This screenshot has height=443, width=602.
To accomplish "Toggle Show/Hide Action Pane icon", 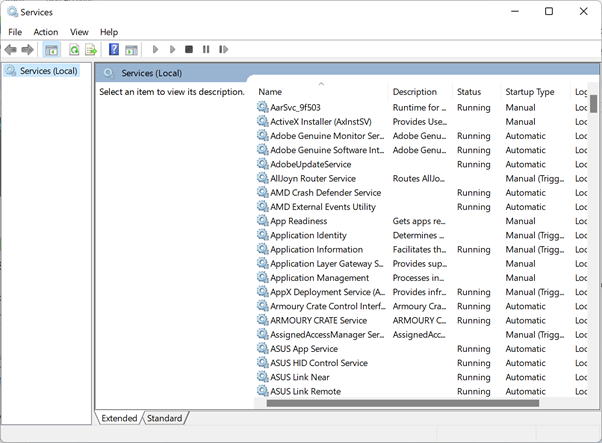I will point(131,50).
